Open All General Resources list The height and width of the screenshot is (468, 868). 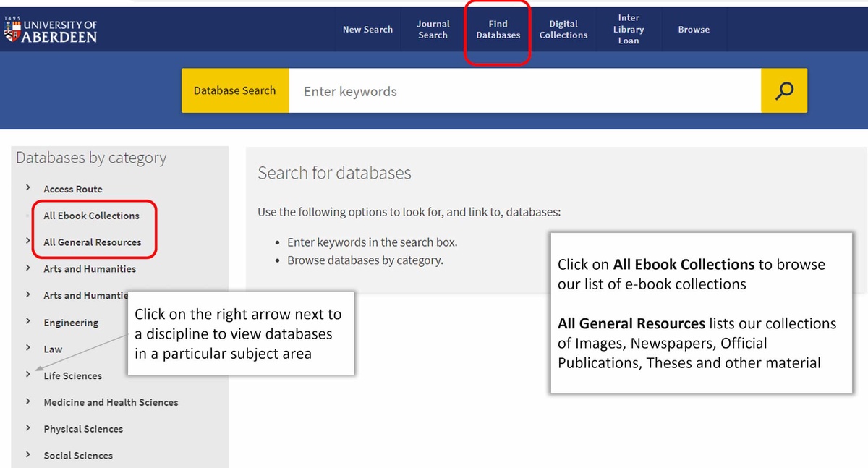click(93, 242)
